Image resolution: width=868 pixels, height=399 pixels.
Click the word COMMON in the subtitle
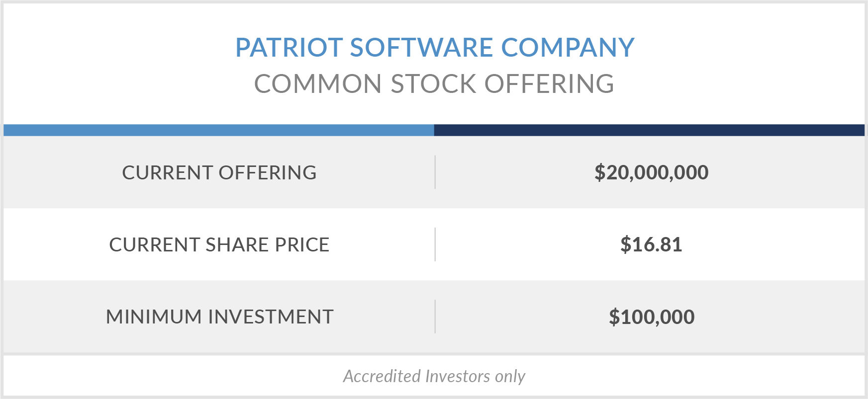click(318, 84)
